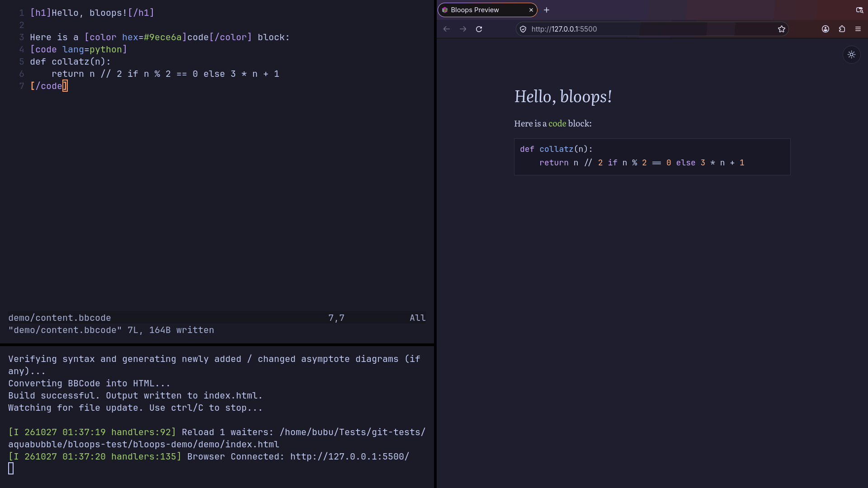Click 'Converting BBCode into HTML...' terminal line
The width and height of the screenshot is (868, 488).
point(89,383)
